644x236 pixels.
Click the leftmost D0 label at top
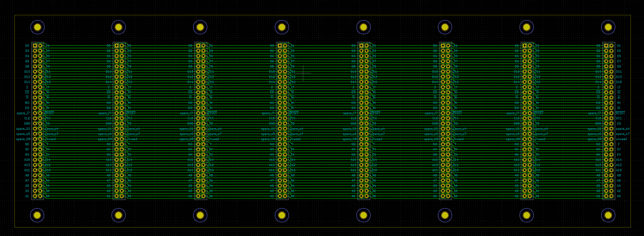27,46
